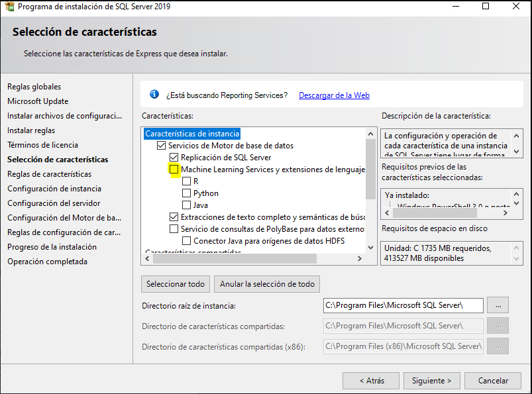Check the Java language option

coord(186,205)
